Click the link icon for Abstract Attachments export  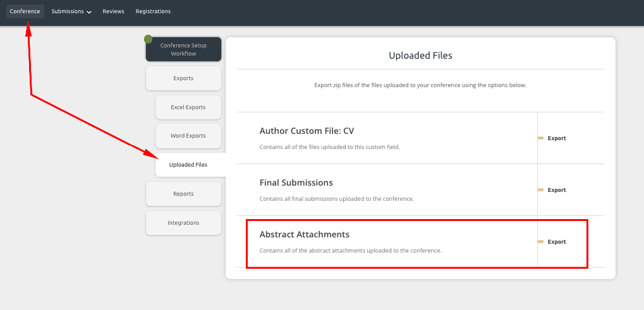pos(540,242)
